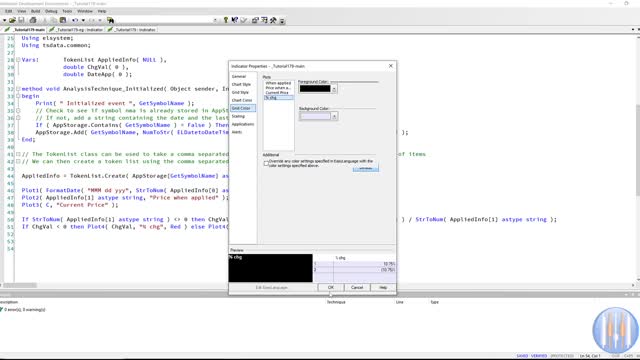
Task: Collapse the comment block at line 35
Action: [18, 111]
